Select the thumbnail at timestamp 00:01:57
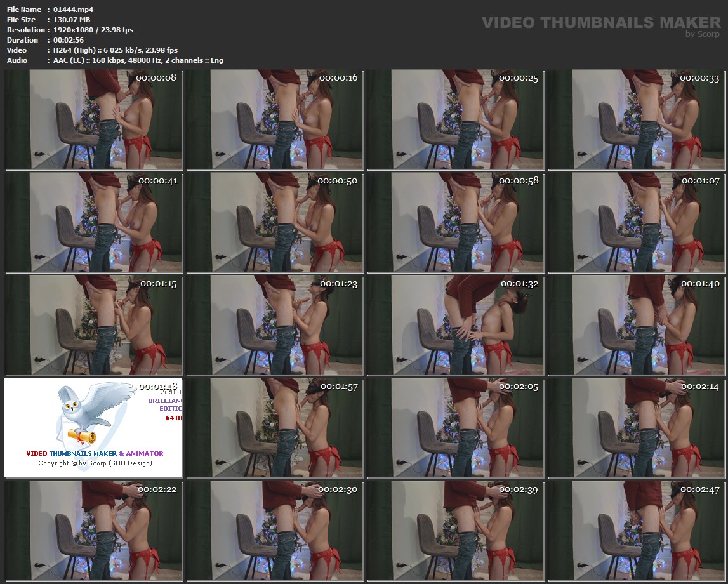 click(x=274, y=428)
